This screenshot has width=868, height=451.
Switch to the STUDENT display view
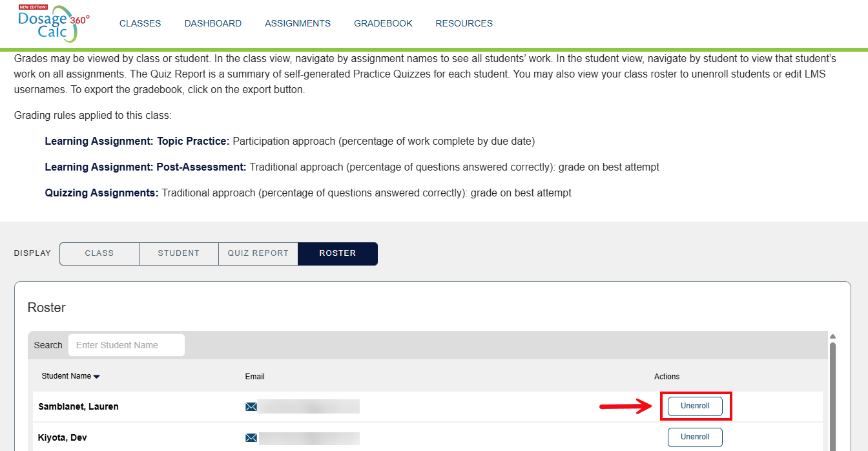coord(178,253)
